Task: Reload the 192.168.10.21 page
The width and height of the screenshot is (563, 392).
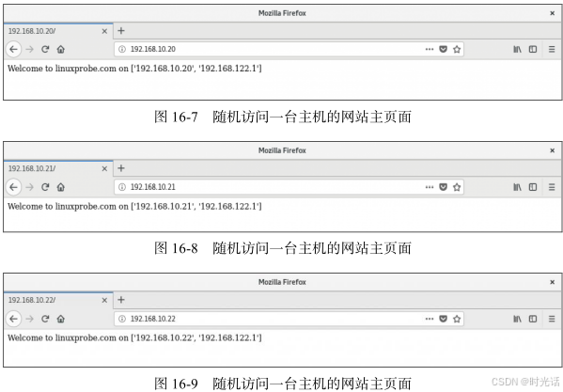Action: click(x=45, y=187)
